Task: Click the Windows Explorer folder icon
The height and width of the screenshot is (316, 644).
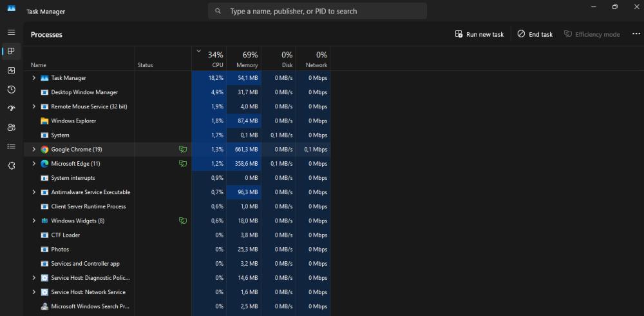Action: tap(44, 121)
